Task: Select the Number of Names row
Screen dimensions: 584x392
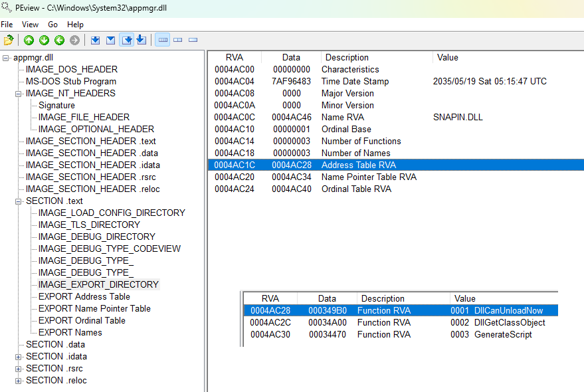Action: pyautogui.click(x=396, y=153)
